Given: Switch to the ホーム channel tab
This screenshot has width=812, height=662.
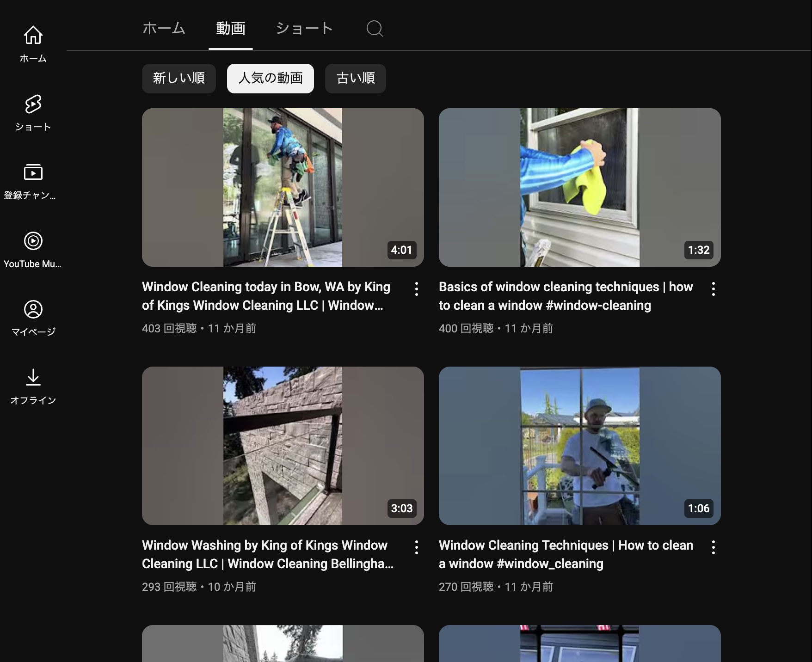Looking at the screenshot, I should point(164,29).
